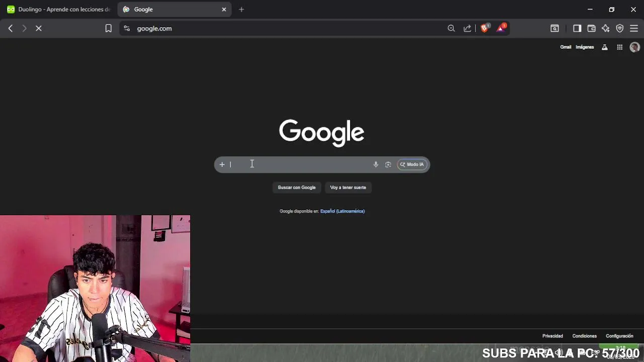Image resolution: width=644 pixels, height=362 pixels.
Task: Start voice search with microphone
Action: pyautogui.click(x=375, y=164)
